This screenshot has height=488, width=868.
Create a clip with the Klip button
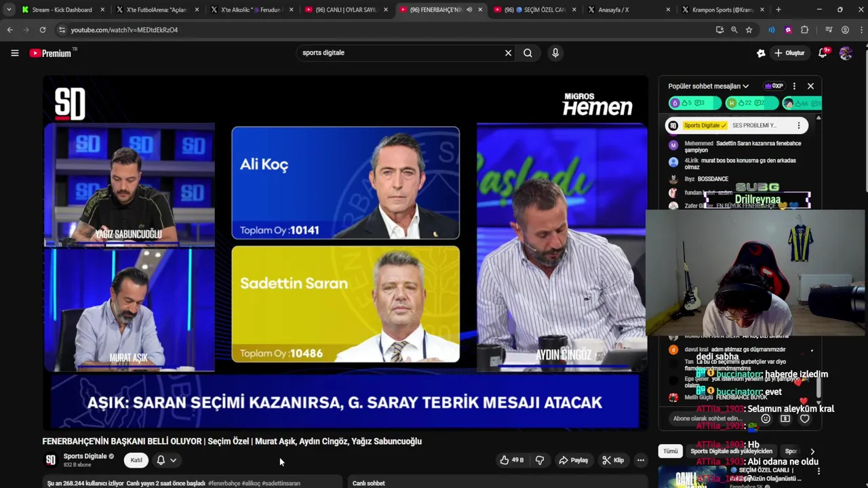[x=613, y=460]
